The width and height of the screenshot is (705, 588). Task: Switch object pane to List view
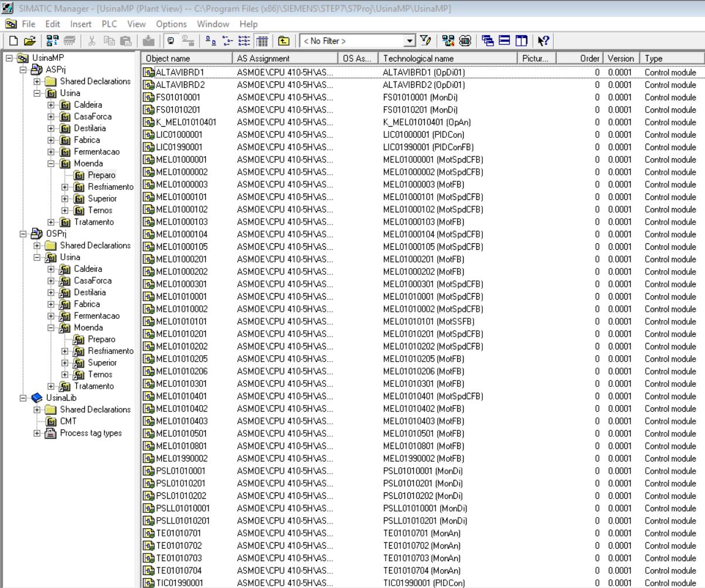[245, 41]
